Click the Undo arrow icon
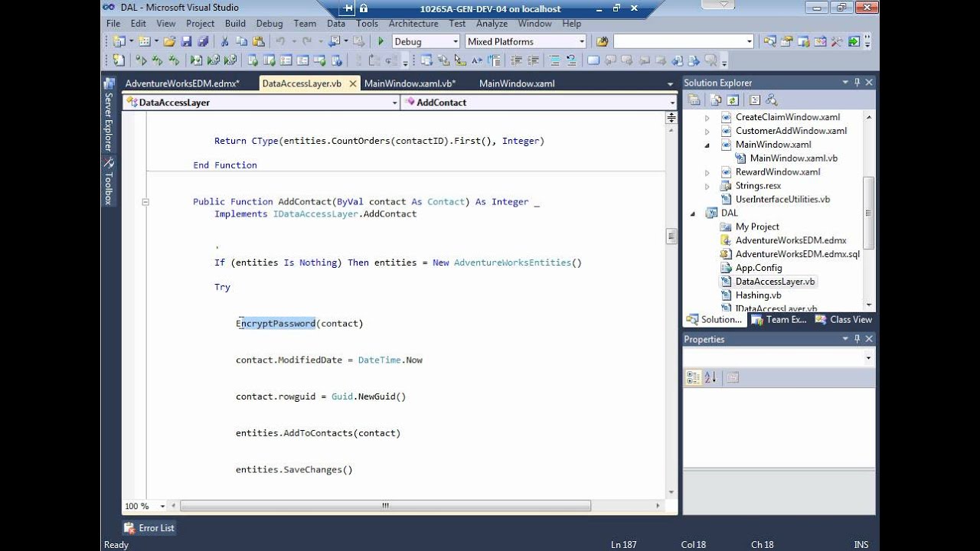Viewport: 980px width, 551px height. point(280,41)
